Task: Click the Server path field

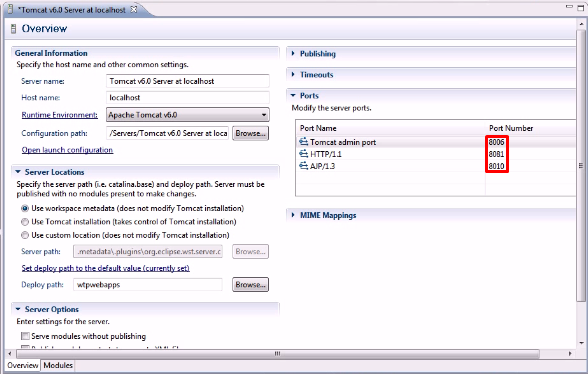Action: [x=148, y=251]
